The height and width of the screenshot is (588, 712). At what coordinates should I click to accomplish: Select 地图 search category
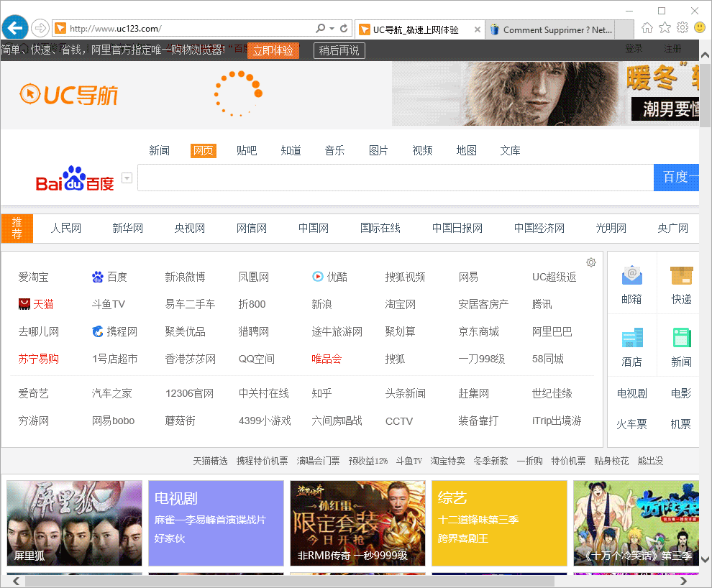(x=466, y=151)
